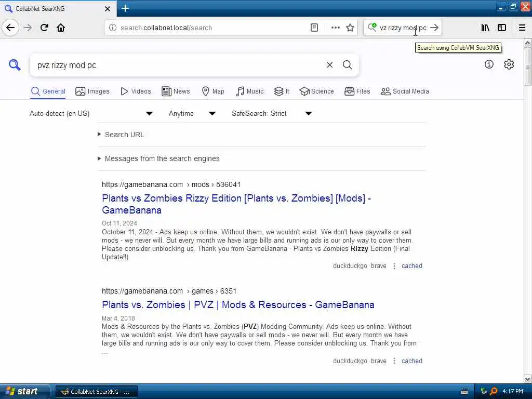532x399 pixels.
Task: Clear the search query with the X
Action: point(329,65)
